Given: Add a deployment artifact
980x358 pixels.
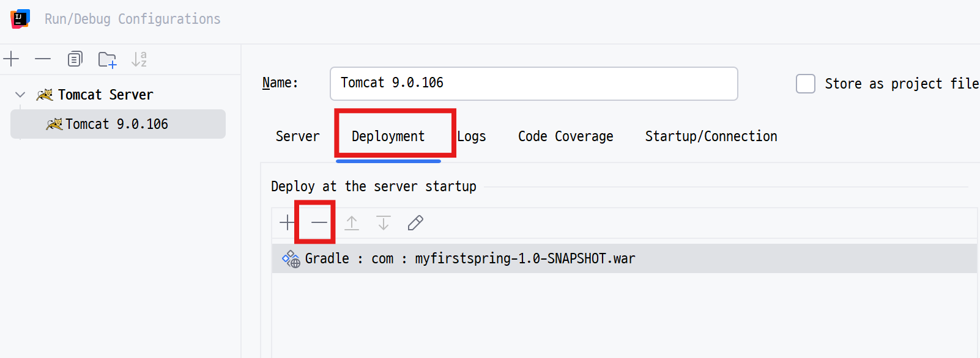Looking at the screenshot, I should 287,222.
